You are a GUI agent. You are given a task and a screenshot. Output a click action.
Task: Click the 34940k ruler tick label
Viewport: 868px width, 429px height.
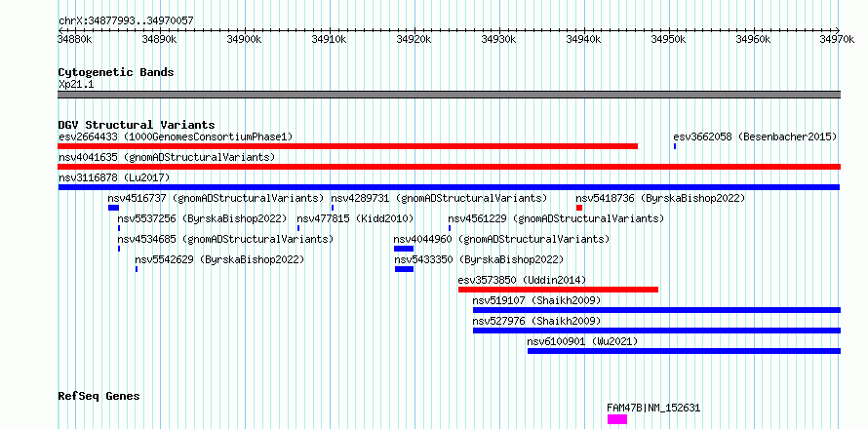[583, 39]
